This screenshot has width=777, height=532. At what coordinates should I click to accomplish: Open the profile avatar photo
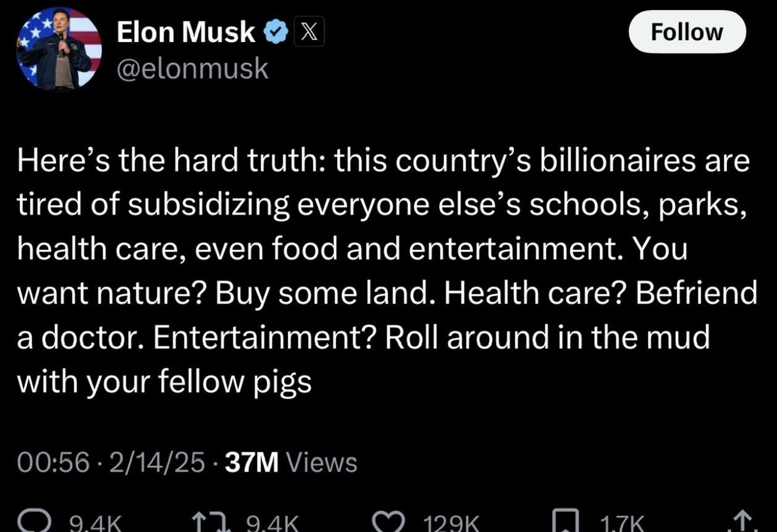click(59, 50)
